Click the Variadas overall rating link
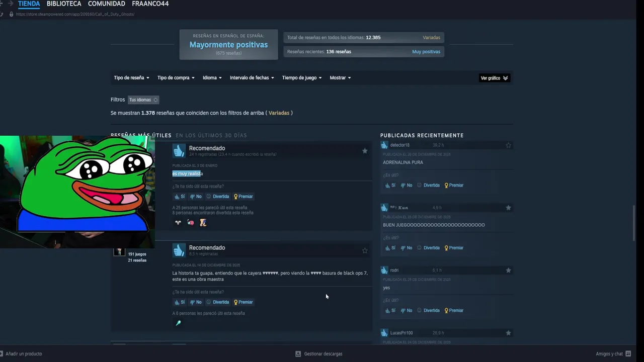 point(431,38)
